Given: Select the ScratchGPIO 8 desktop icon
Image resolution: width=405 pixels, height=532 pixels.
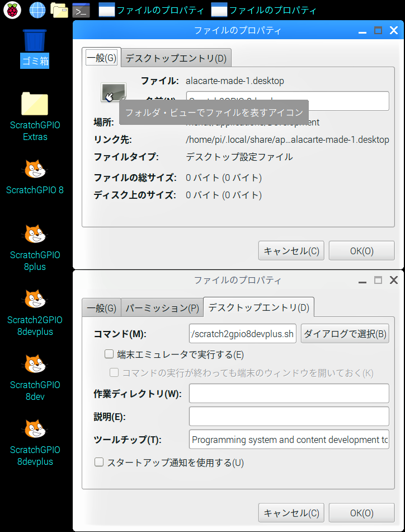Looking at the screenshot, I should pos(35,177).
